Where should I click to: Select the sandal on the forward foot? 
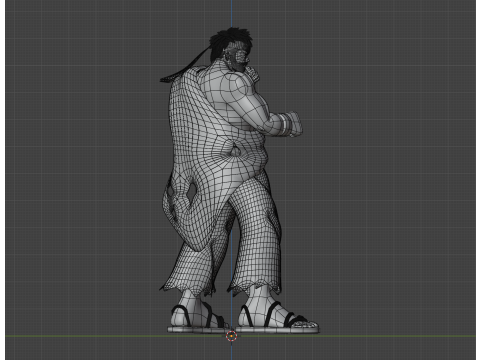tap(278, 318)
